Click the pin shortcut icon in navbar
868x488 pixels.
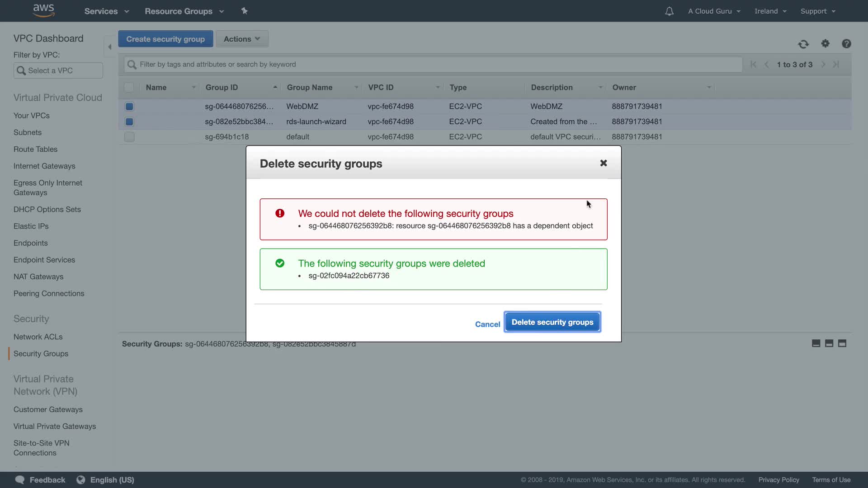click(x=245, y=11)
